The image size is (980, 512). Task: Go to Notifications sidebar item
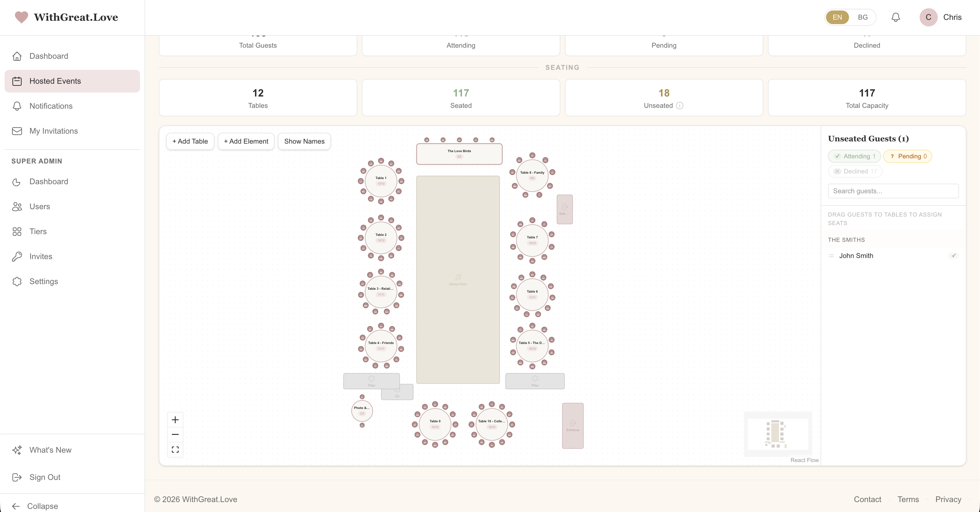72,106
